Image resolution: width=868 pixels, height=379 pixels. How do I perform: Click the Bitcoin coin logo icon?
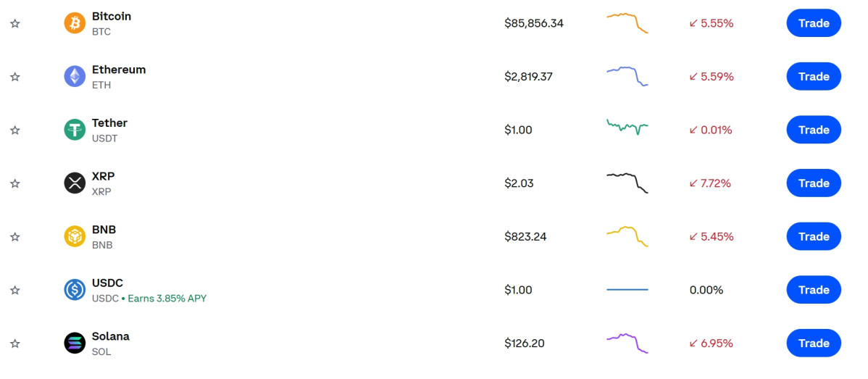click(75, 23)
